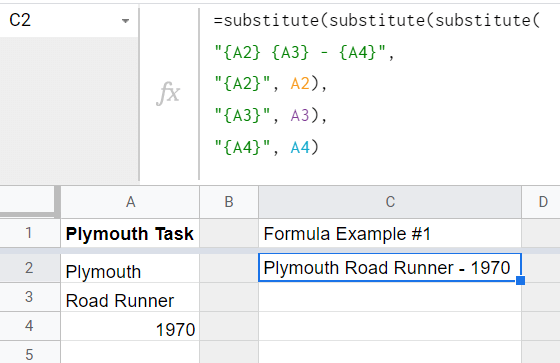The width and height of the screenshot is (560, 363).
Task: Select the row 1 header
Action: [29, 233]
